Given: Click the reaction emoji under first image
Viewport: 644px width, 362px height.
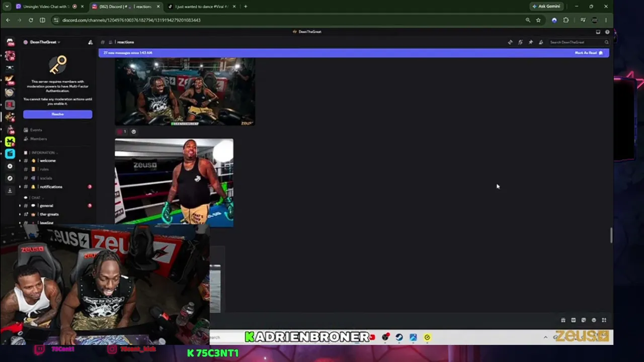Looking at the screenshot, I should point(122,132).
